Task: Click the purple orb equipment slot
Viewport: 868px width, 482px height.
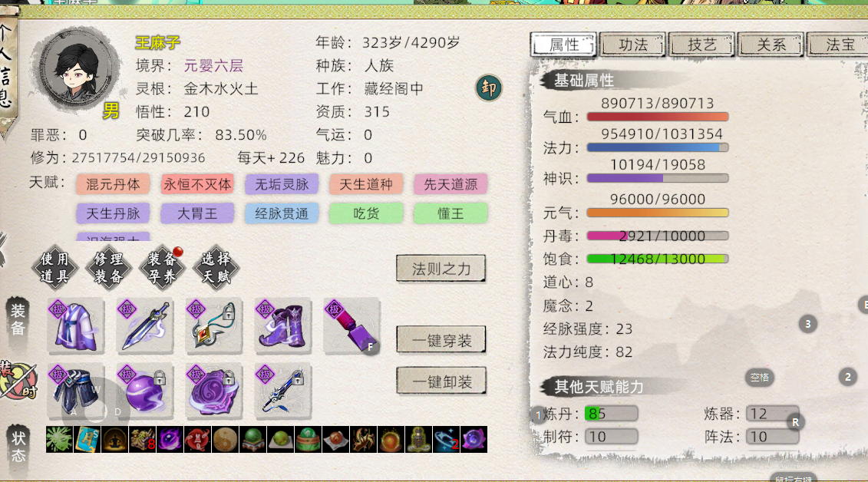Action: [145, 391]
